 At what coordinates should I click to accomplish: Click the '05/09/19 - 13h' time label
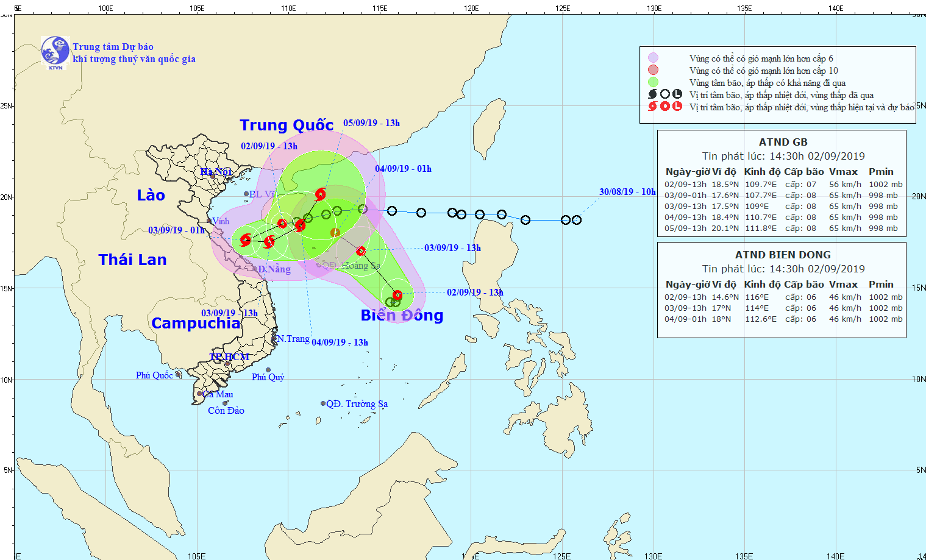[371, 123]
